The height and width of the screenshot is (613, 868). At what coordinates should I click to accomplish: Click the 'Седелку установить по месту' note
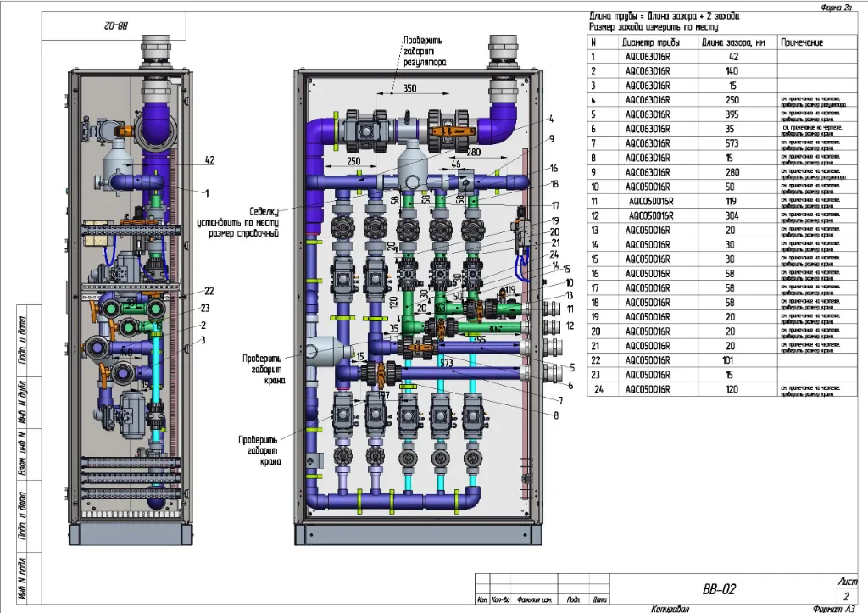[246, 222]
